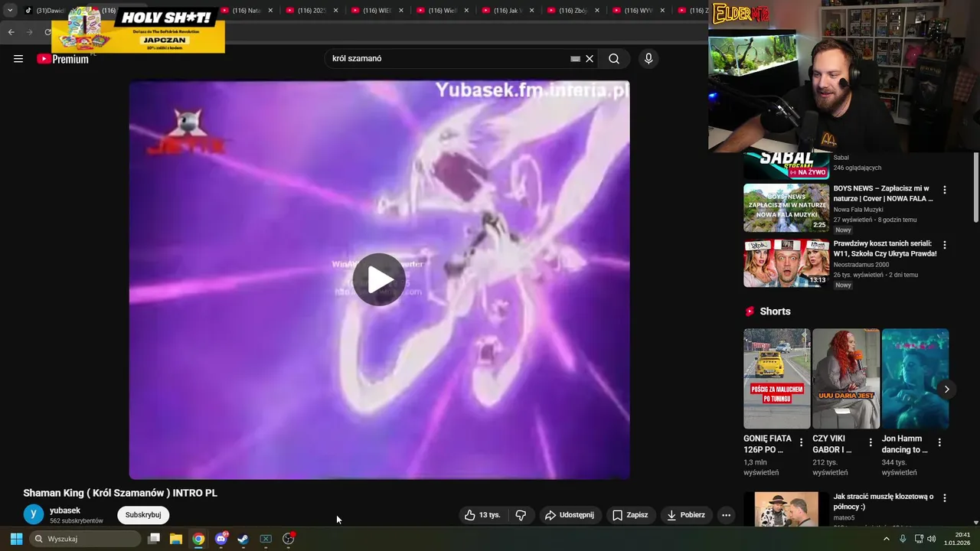980x551 pixels.
Task: Start voice search with the microphone
Action: coord(648,59)
